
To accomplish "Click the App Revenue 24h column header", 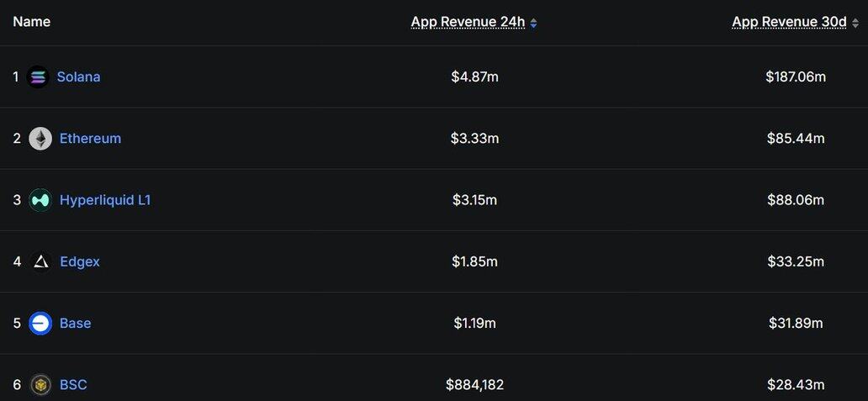I will click(468, 22).
